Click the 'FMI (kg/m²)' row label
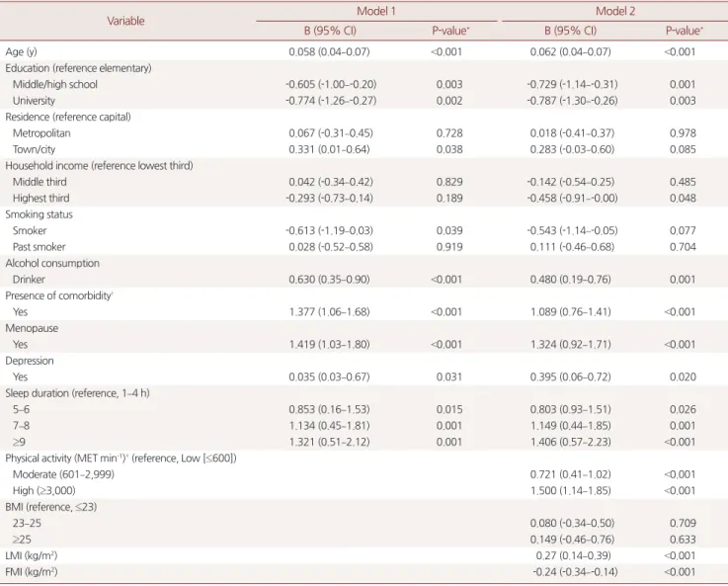 click(x=31, y=572)
